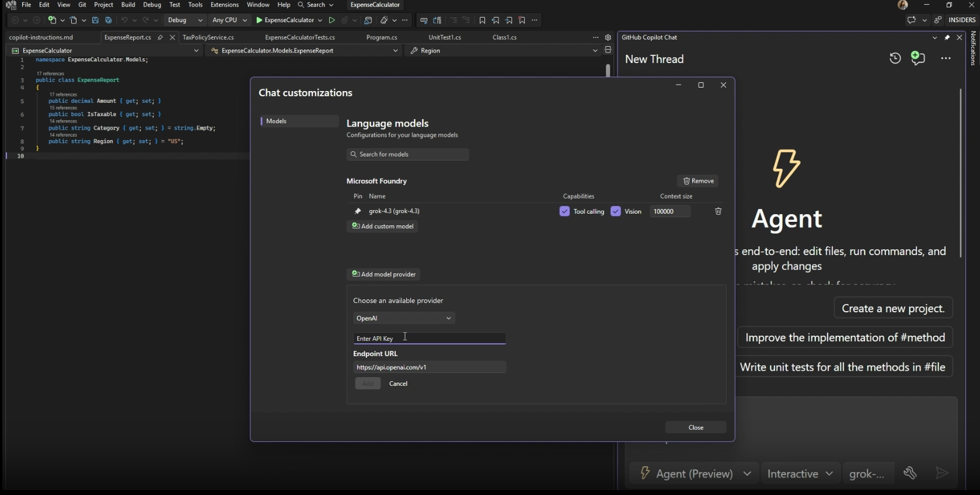Run without debugging using the outline play icon
Viewport: 980px width, 495px height.
coord(332,20)
